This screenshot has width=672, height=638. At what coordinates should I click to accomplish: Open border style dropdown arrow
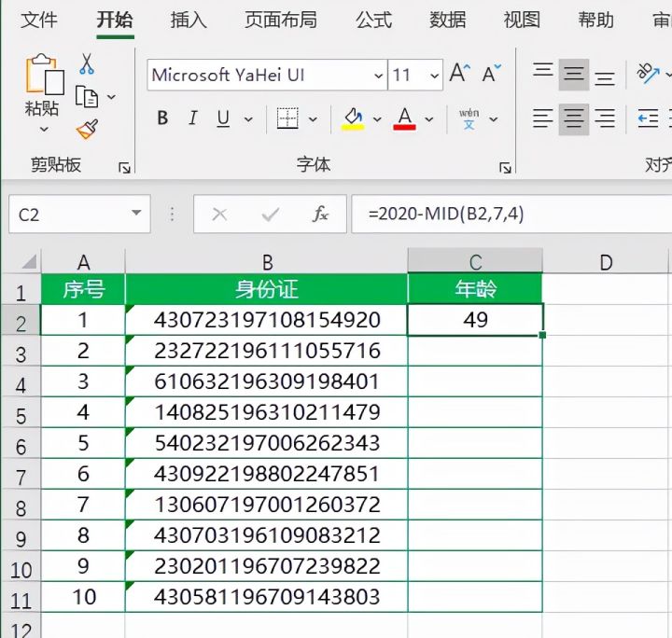[313, 119]
